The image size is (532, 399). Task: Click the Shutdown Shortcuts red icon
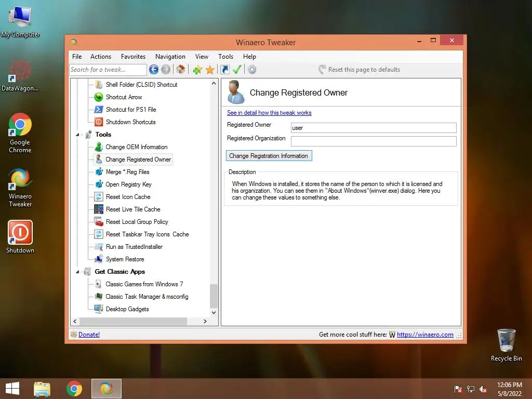coord(99,122)
